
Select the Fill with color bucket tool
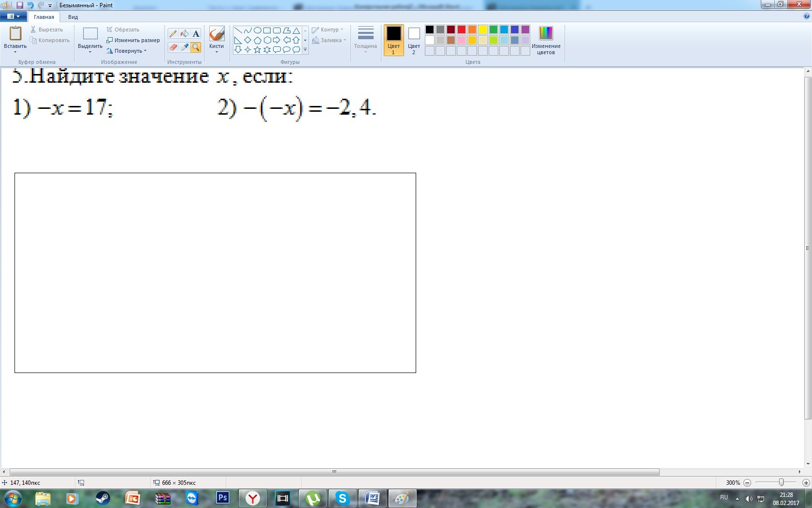point(184,34)
